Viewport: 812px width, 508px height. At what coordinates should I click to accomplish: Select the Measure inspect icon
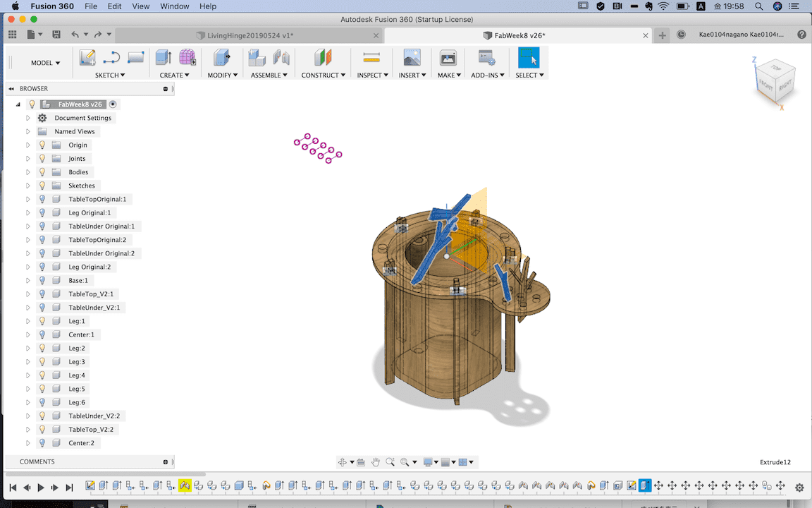coord(371,58)
